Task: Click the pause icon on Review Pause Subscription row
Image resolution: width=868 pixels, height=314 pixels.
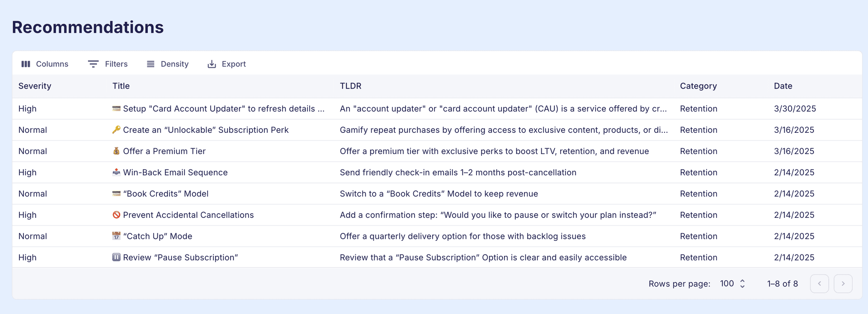Action: (116, 257)
